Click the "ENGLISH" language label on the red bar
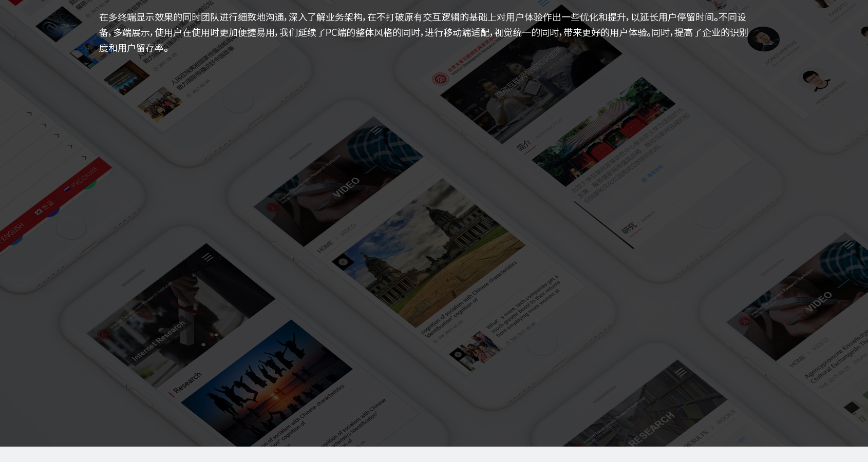Screen dimensions: 868x462 click(x=13, y=232)
